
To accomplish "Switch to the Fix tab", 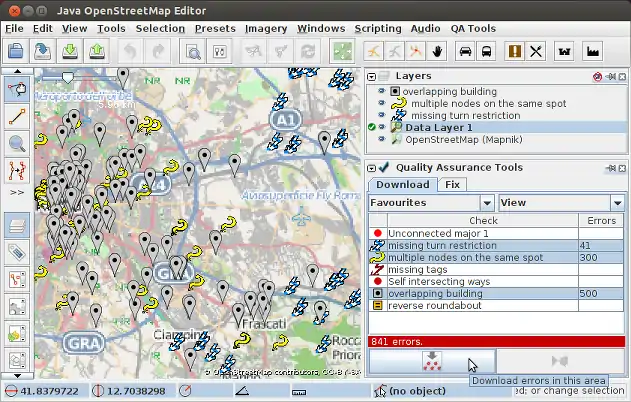I will tap(453, 184).
